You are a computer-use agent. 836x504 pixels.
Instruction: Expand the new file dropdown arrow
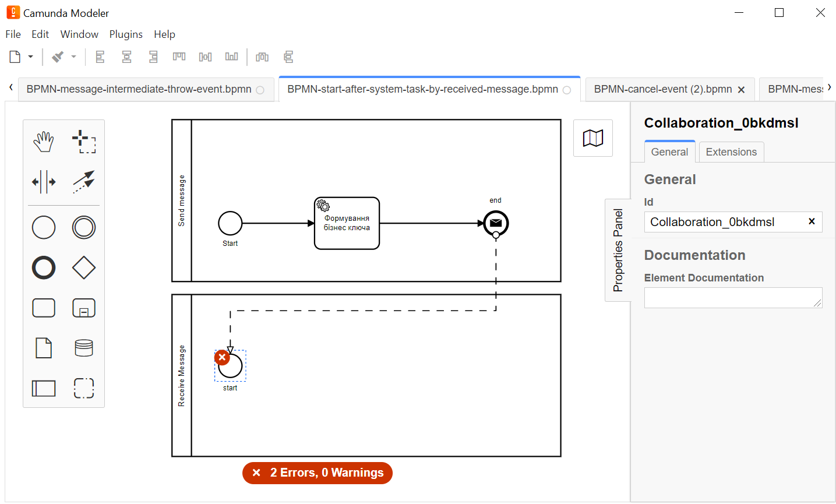pos(31,57)
